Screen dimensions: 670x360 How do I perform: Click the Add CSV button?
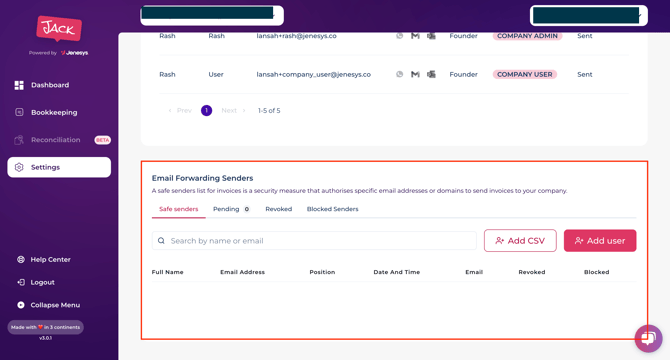pyautogui.click(x=520, y=240)
